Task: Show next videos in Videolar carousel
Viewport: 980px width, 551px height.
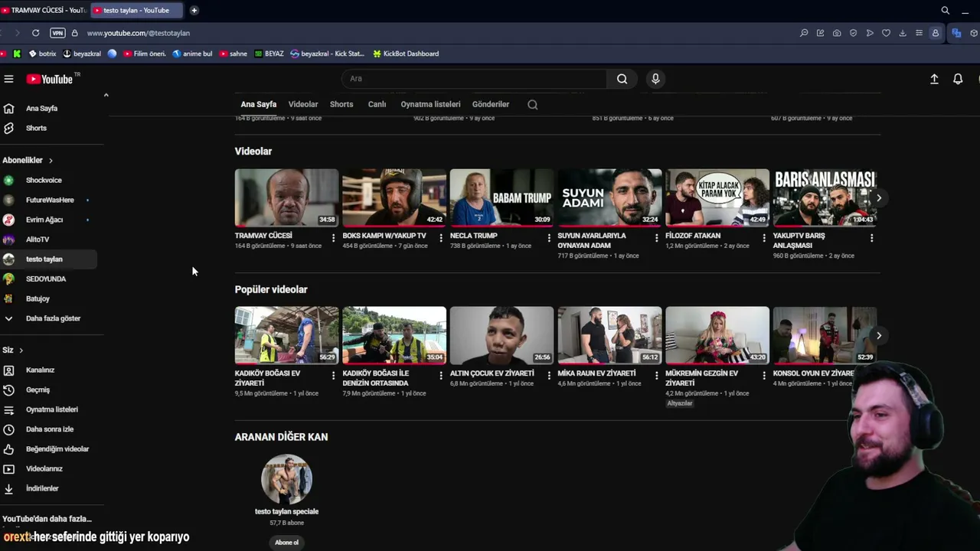Action: [879, 198]
